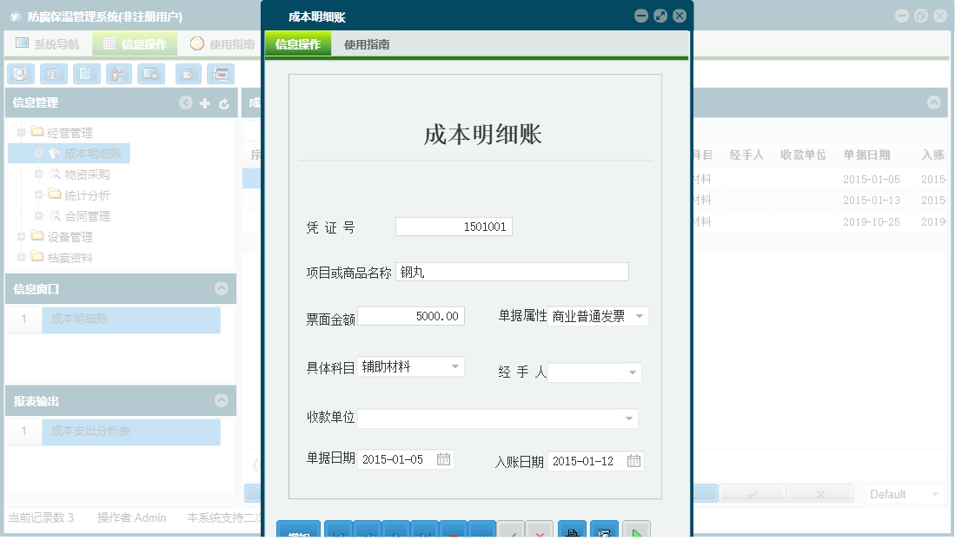Click the green run arrow in the dialog
Screen dimensions: 955x560
click(x=637, y=531)
